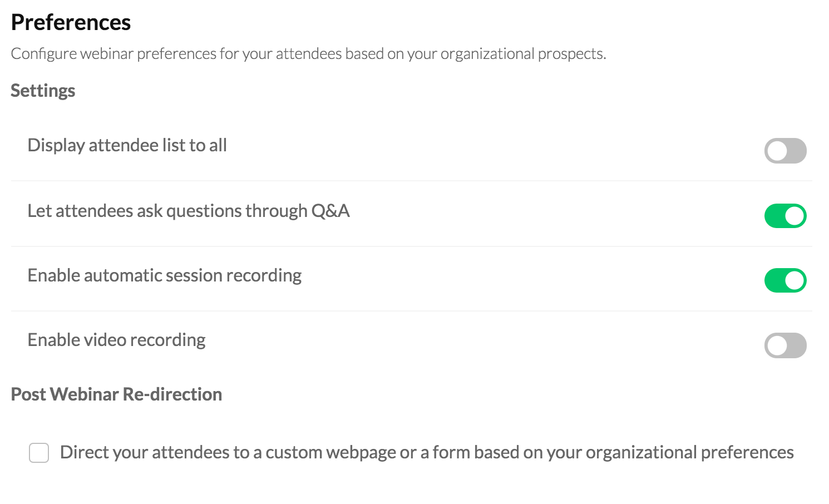Click the divider line above the video recording row

(412, 311)
